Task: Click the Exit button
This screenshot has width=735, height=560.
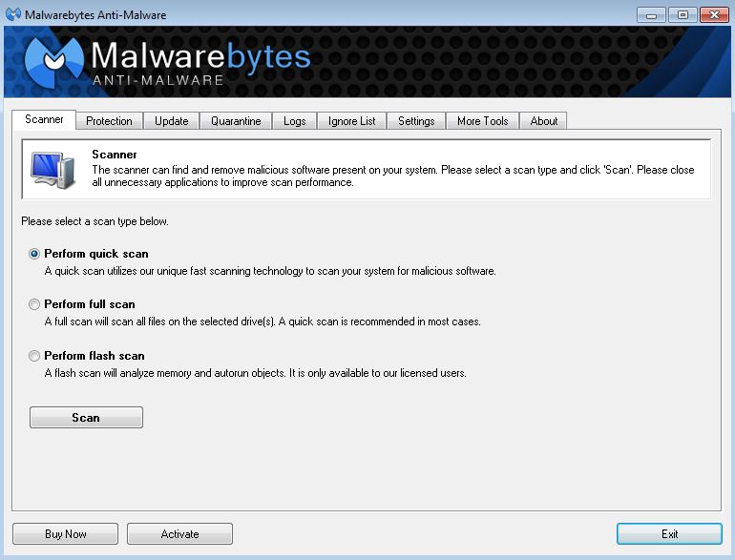Action: [x=669, y=533]
